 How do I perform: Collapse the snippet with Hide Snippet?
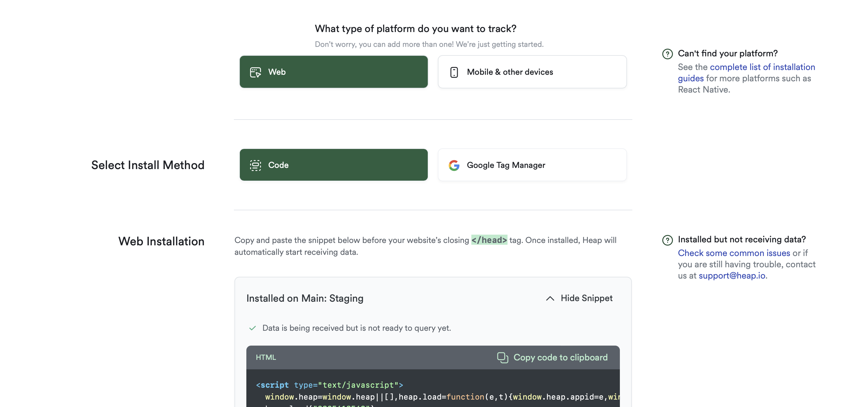pyautogui.click(x=586, y=298)
